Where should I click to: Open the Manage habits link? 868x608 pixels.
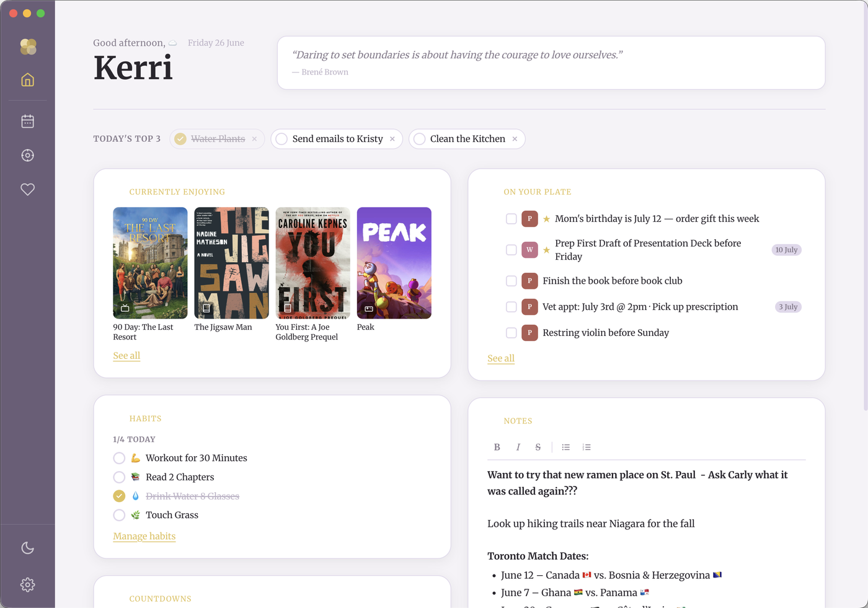click(x=144, y=536)
